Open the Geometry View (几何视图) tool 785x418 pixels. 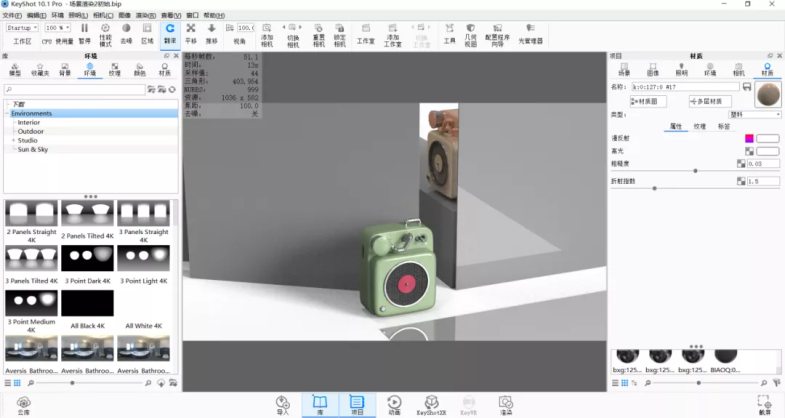tap(472, 34)
